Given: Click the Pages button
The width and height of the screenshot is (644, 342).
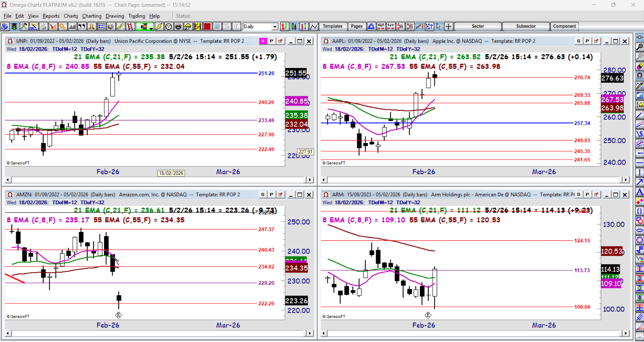Looking at the screenshot, I should click(x=357, y=26).
